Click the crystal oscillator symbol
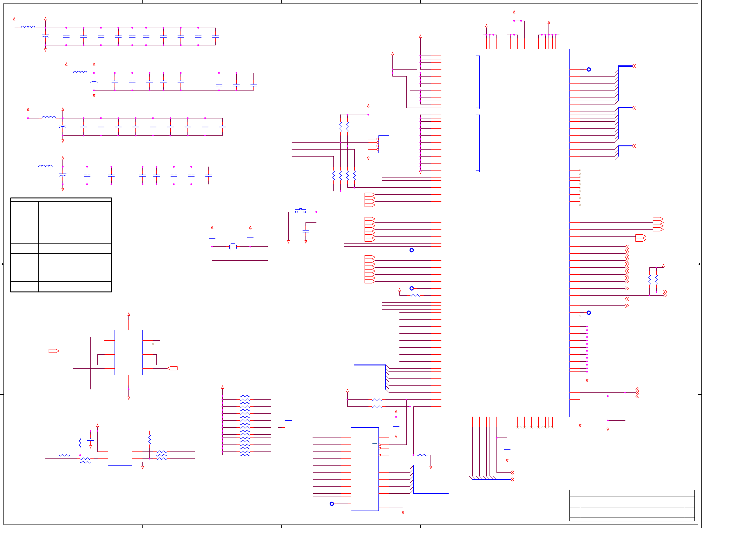 tap(233, 247)
